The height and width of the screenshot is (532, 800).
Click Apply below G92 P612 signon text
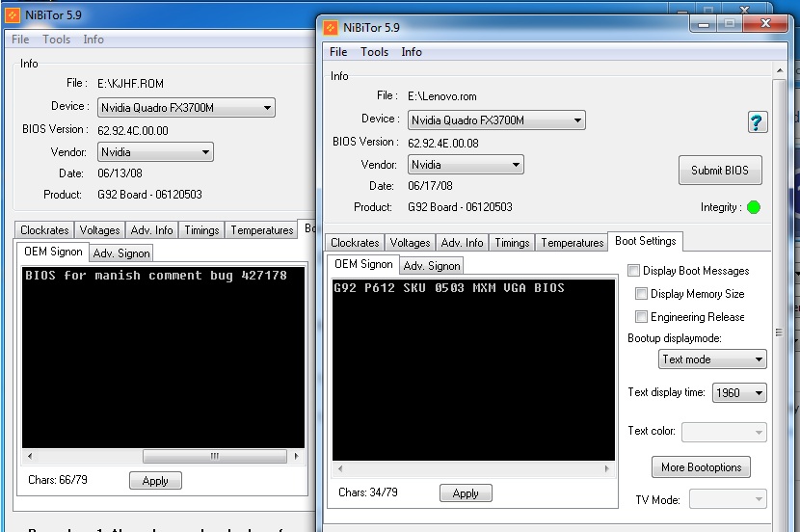click(466, 493)
